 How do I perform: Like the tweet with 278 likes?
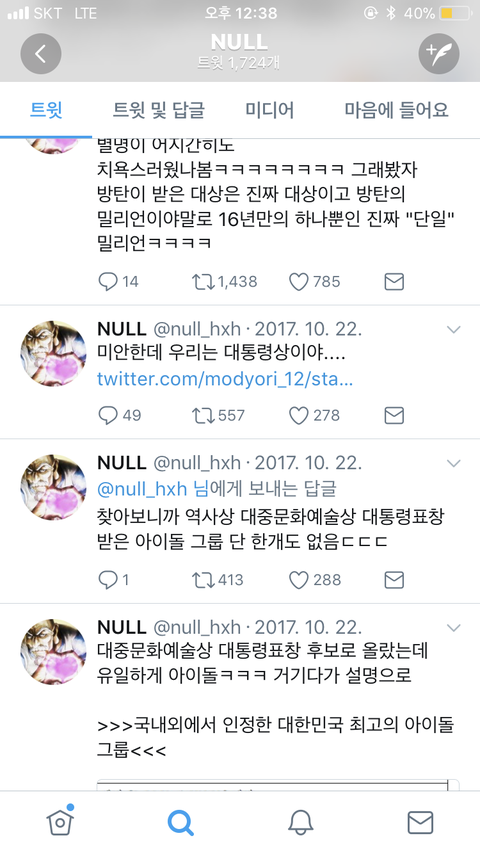pyautogui.click(x=314, y=416)
